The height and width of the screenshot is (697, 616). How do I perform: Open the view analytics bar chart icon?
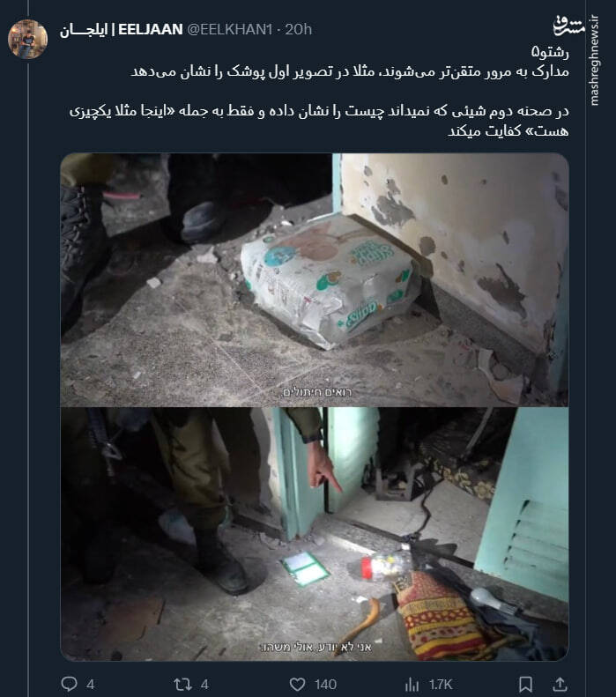pyautogui.click(x=412, y=685)
